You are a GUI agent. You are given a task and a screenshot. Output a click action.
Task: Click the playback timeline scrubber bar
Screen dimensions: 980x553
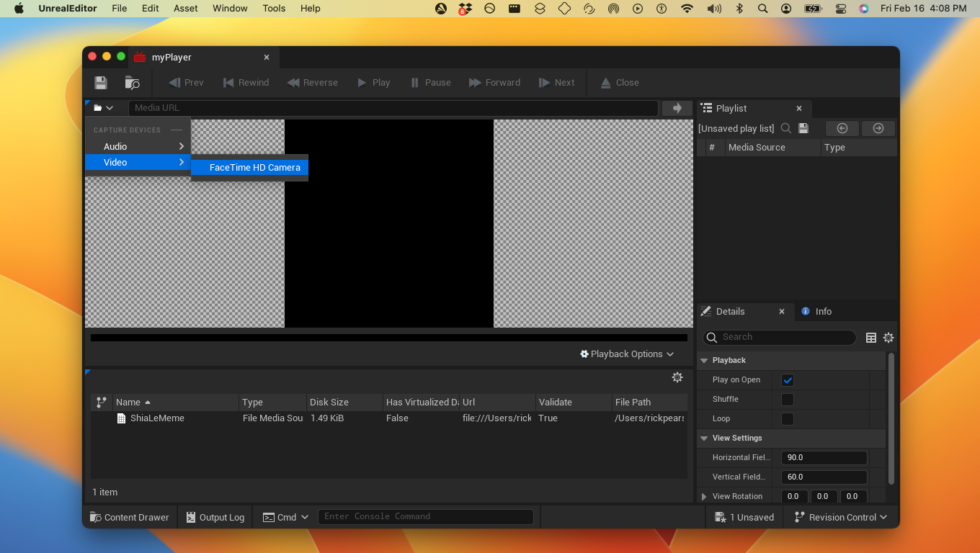388,338
